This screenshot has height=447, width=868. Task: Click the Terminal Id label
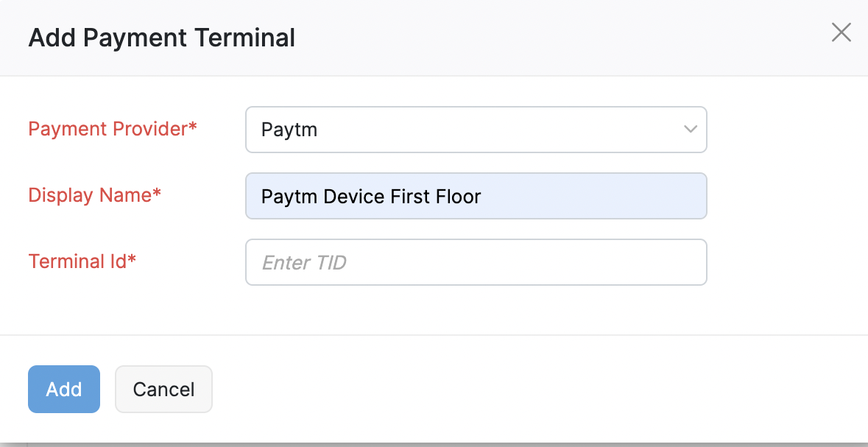coord(77,261)
